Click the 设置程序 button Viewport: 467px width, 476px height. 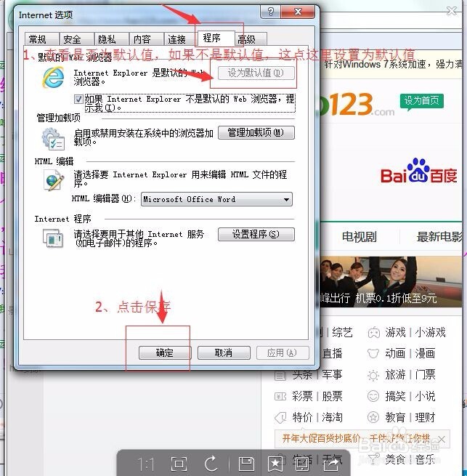(x=256, y=234)
